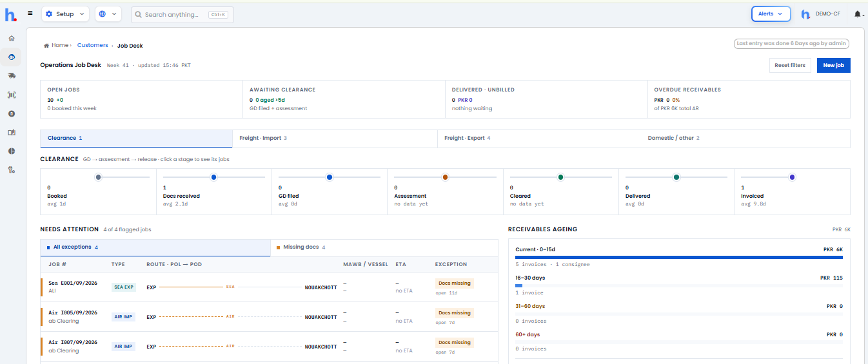Click the MAWB / VESSEL column header
868x364 pixels.
click(x=366, y=264)
